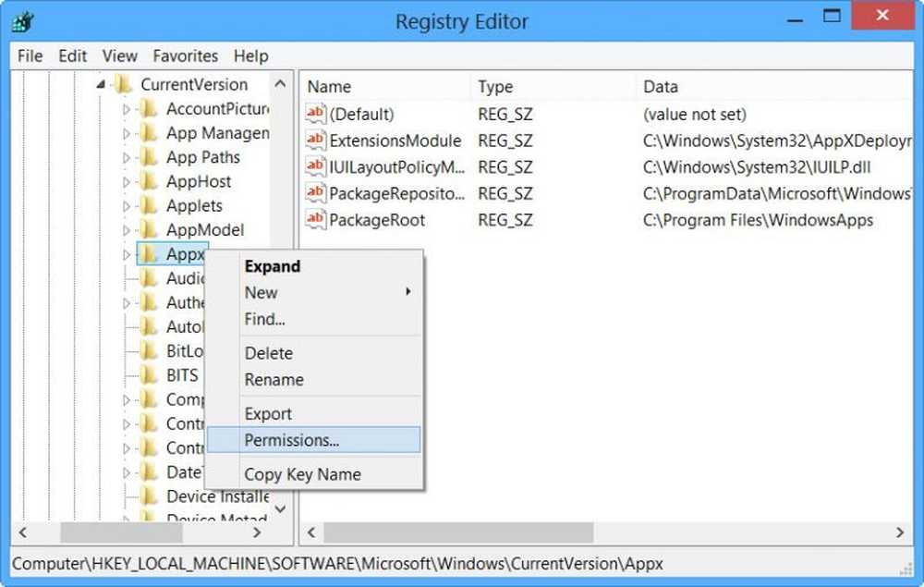Open the Favorites menu
Image resolution: width=924 pixels, height=587 pixels.
point(185,56)
